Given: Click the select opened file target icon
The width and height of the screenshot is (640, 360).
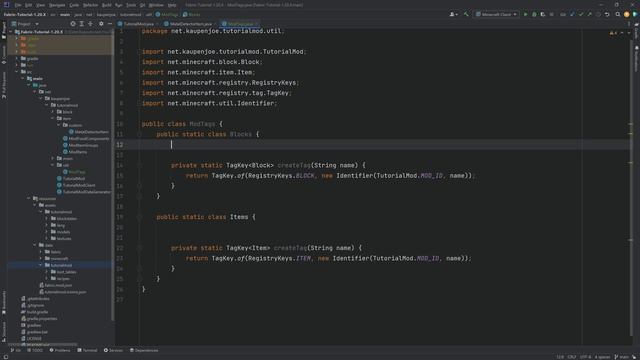Looking at the screenshot, I should 73,24.
